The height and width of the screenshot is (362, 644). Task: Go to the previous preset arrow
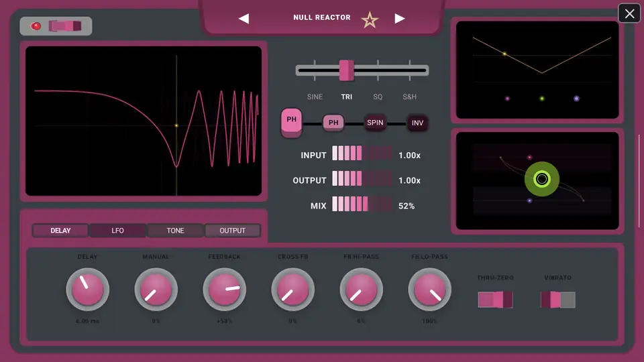coord(244,19)
